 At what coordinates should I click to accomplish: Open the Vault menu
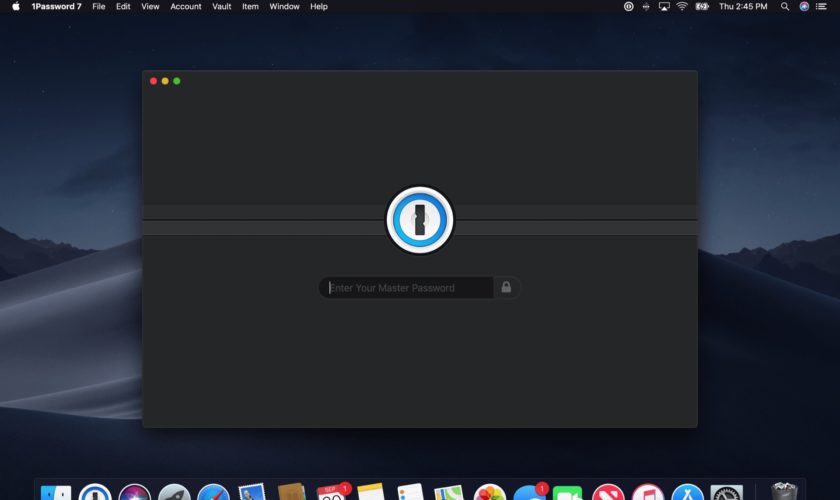(x=221, y=6)
